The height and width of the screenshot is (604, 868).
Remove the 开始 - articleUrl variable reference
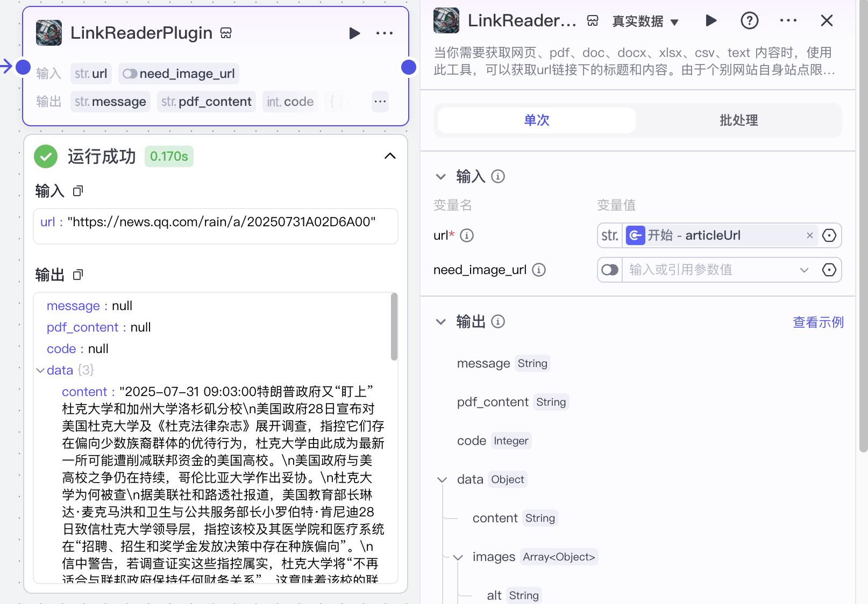[x=809, y=235]
